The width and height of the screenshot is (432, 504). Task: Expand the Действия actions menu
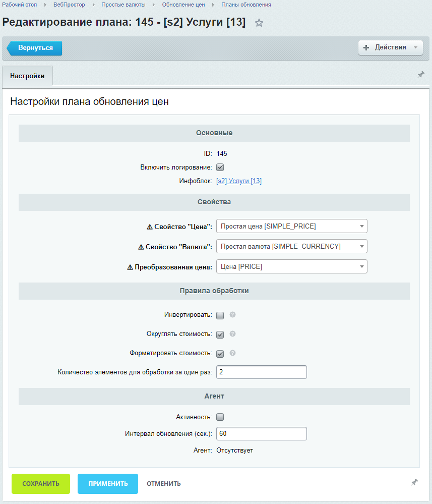pos(390,47)
